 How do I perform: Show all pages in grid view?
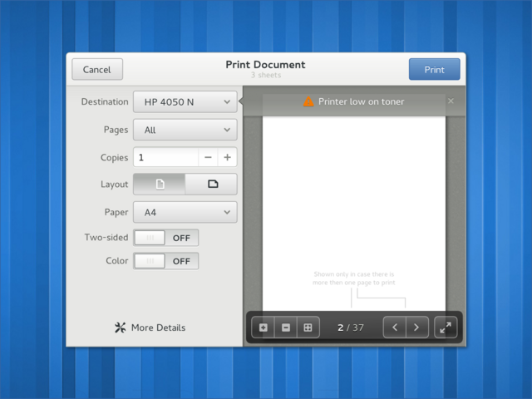[308, 328]
